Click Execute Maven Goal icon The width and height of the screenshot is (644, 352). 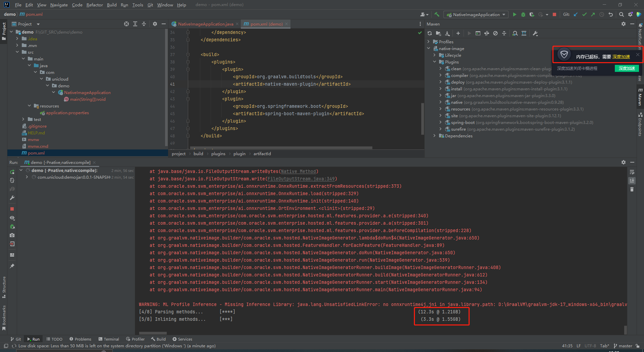(478, 33)
